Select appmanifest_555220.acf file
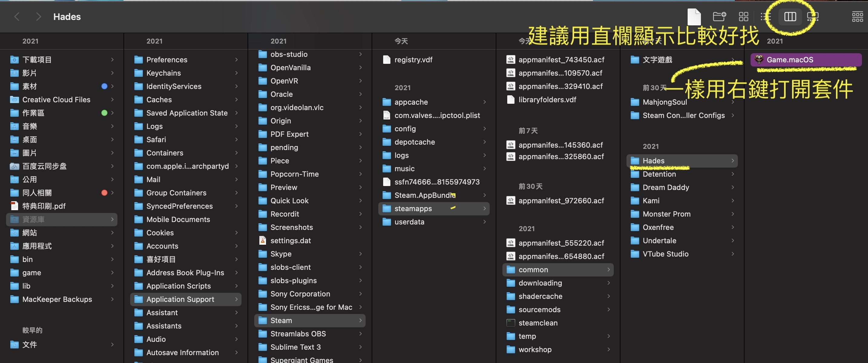 pos(558,243)
